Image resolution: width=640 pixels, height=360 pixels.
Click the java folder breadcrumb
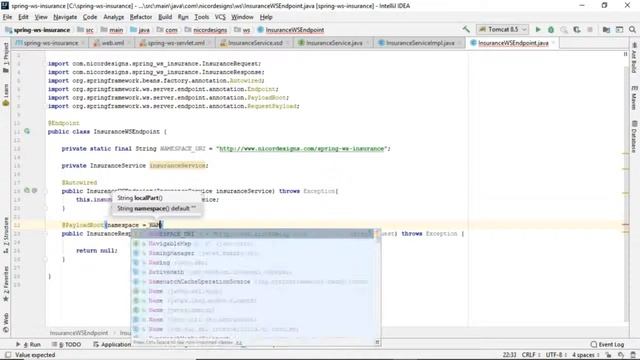(140, 30)
